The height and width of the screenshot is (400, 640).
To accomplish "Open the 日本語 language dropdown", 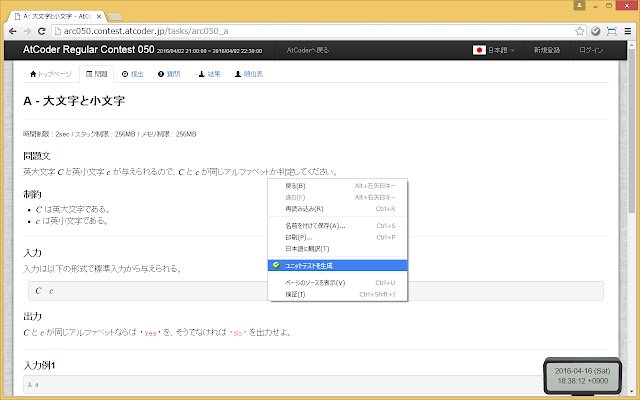I will pyautogui.click(x=502, y=50).
